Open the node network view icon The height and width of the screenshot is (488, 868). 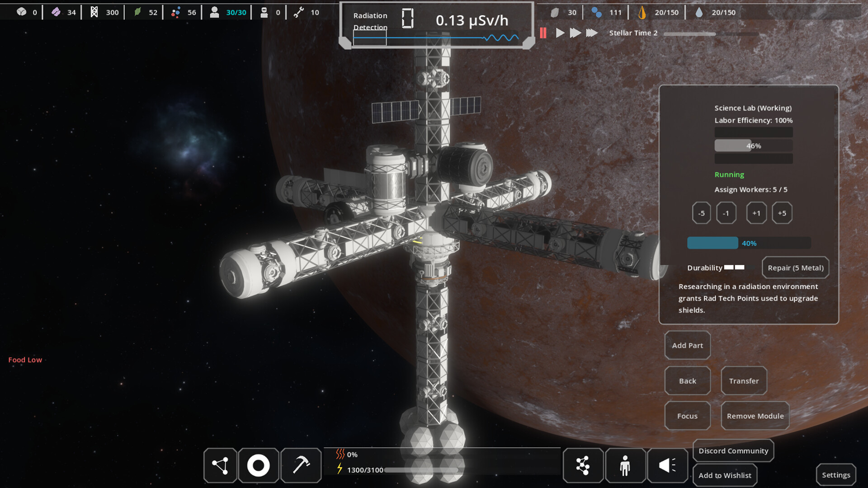(x=220, y=465)
